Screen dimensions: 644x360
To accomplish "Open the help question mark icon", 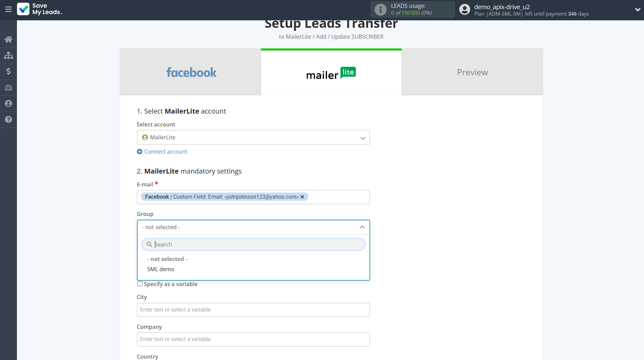I will [8, 119].
